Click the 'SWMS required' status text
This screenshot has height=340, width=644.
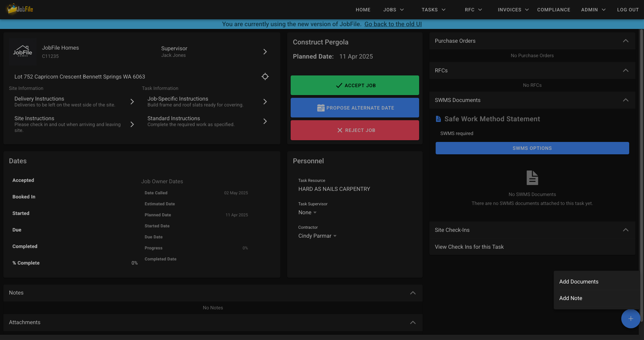tap(457, 133)
